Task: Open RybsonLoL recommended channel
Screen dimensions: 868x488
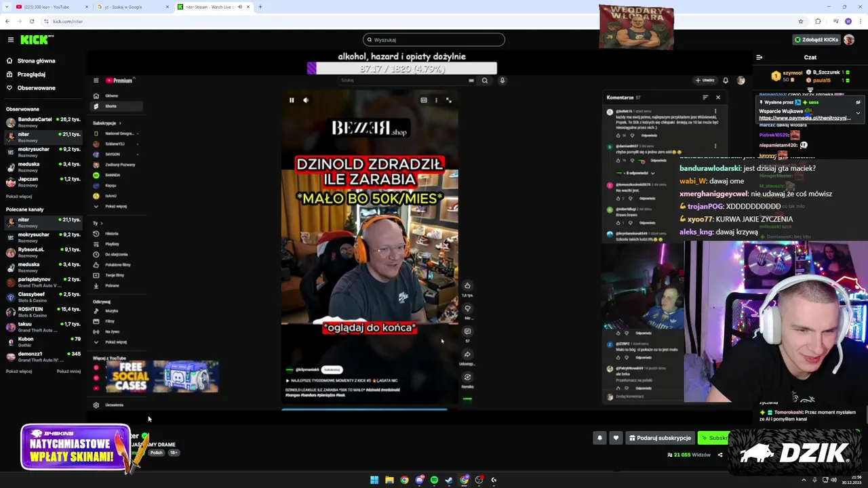Action: click(x=43, y=252)
